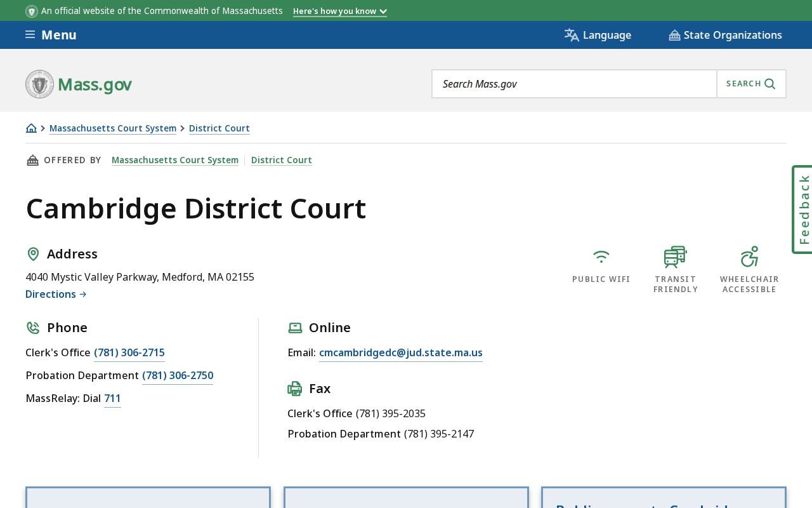Click the Online laptop icon
Image resolution: width=812 pixels, height=508 pixels.
pyautogui.click(x=295, y=328)
